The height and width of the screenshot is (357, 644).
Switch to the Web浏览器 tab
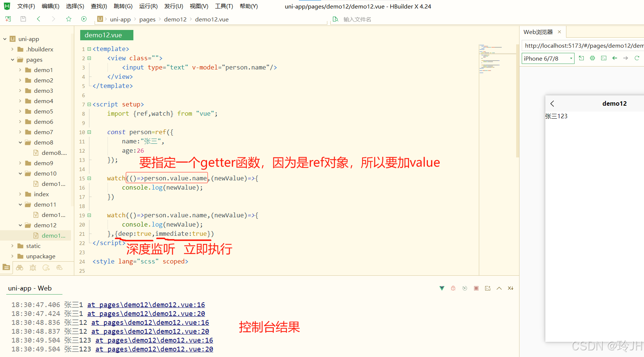coord(538,32)
